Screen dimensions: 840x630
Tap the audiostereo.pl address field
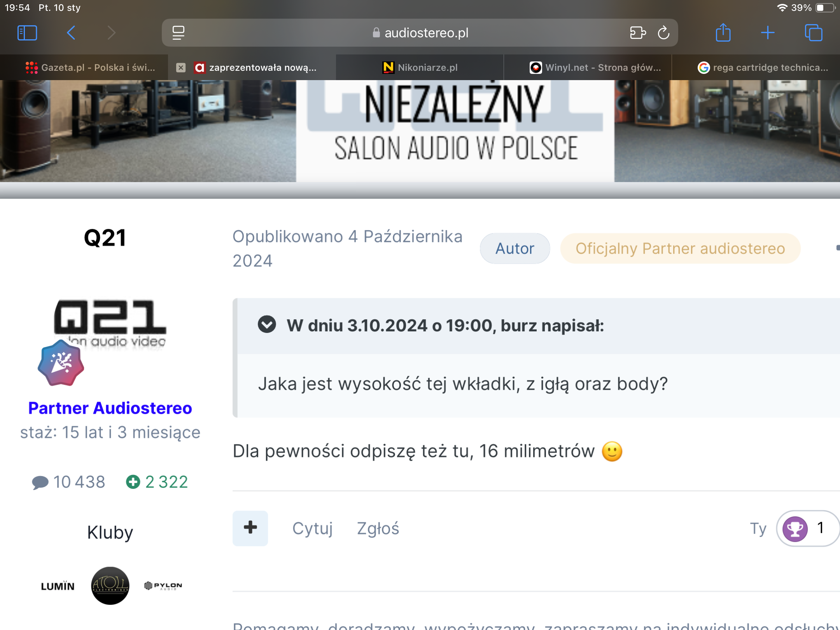tap(420, 33)
